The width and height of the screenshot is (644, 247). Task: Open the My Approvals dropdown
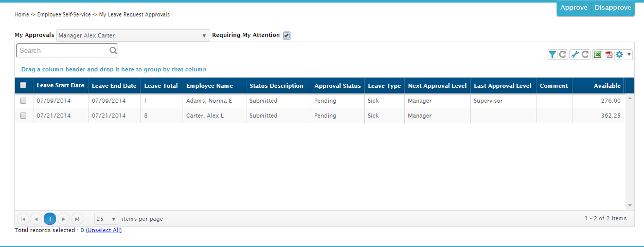(x=133, y=35)
